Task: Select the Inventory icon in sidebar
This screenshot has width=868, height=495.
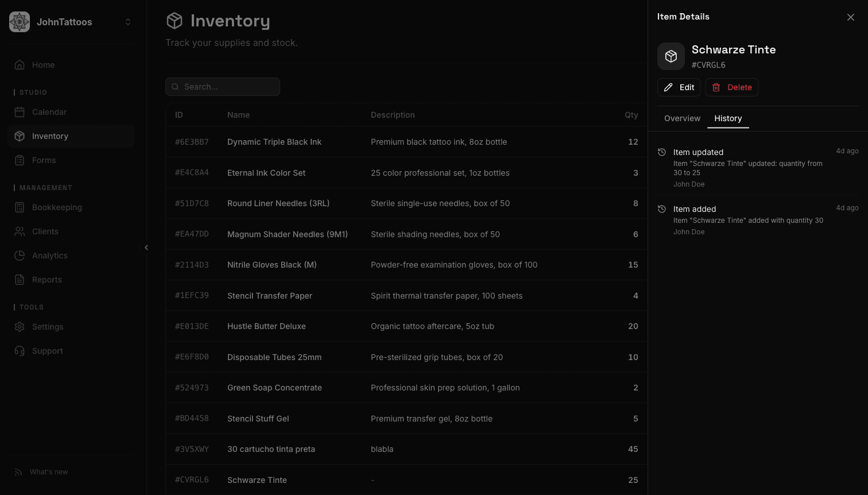Action: coord(21,136)
